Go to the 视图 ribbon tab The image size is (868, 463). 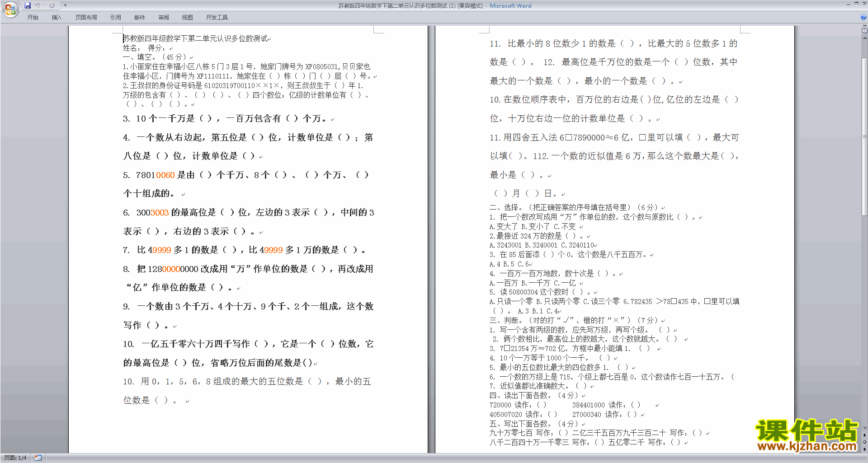coord(187,17)
